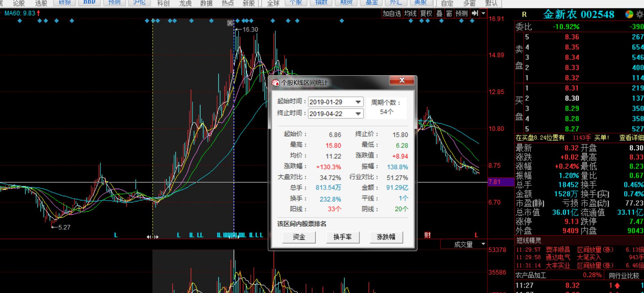Click the interval range handle arrows on time axis
644x293 pixels.
(153, 236)
